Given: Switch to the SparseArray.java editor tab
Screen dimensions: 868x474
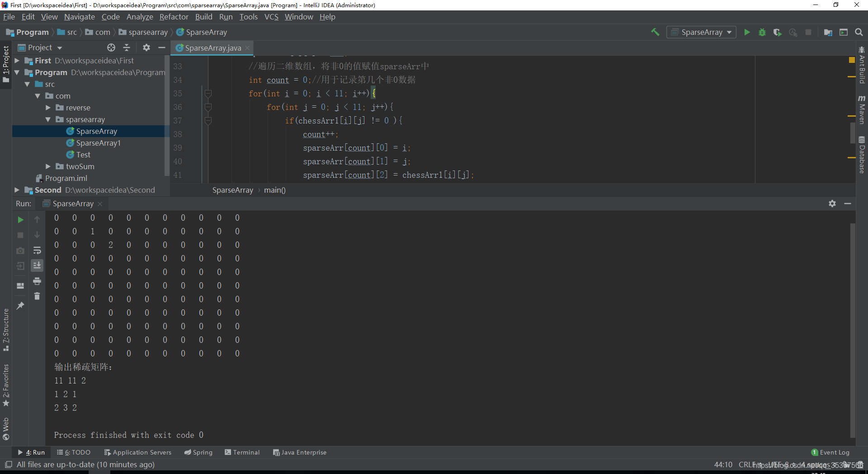Looking at the screenshot, I should 212,48.
